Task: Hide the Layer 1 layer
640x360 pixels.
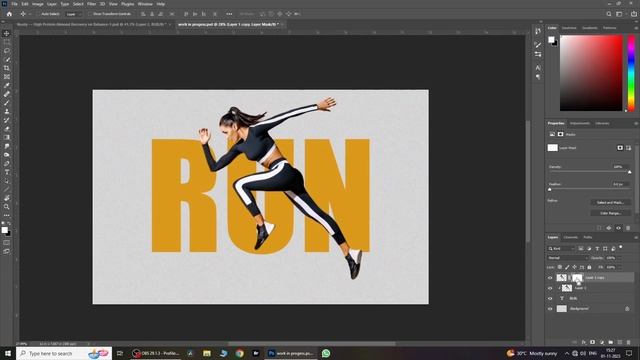Action: coord(550,288)
